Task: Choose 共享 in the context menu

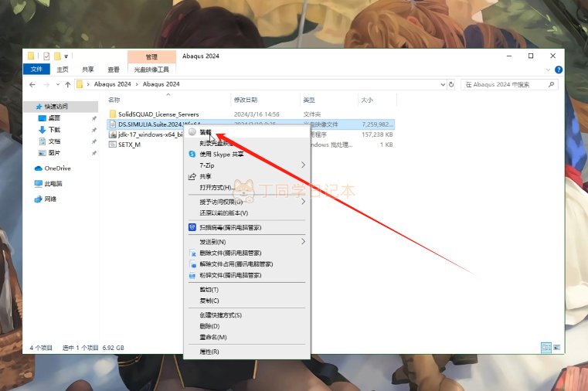Action: pos(205,176)
